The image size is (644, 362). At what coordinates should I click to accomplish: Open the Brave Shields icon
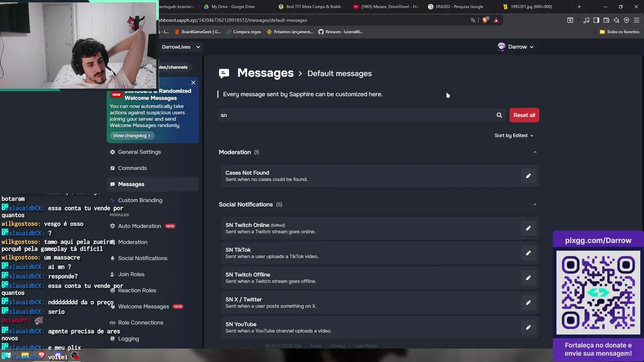485,20
